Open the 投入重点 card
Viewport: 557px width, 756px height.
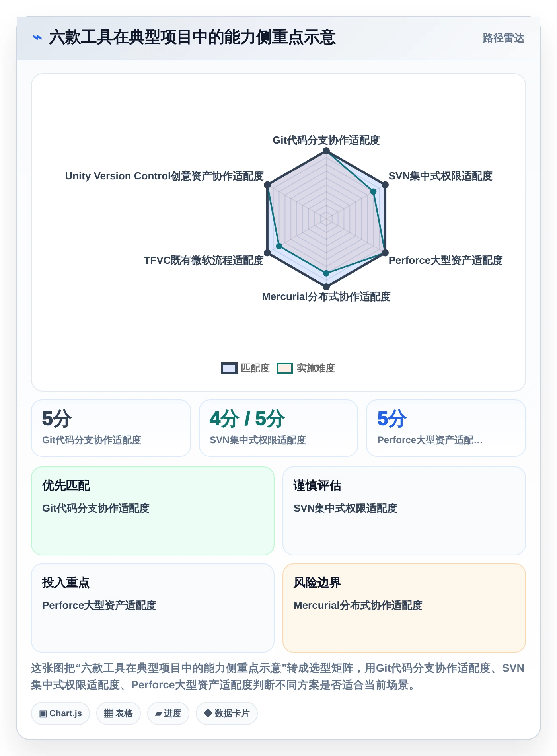click(153, 608)
